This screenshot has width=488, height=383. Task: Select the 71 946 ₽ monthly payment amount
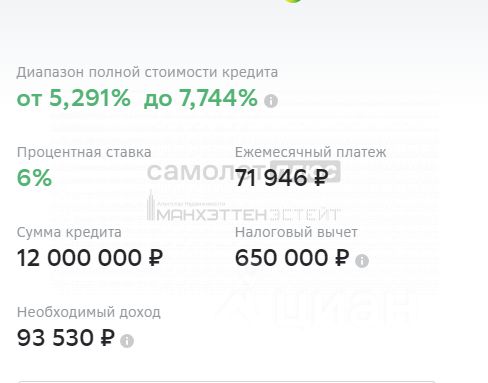click(x=282, y=178)
